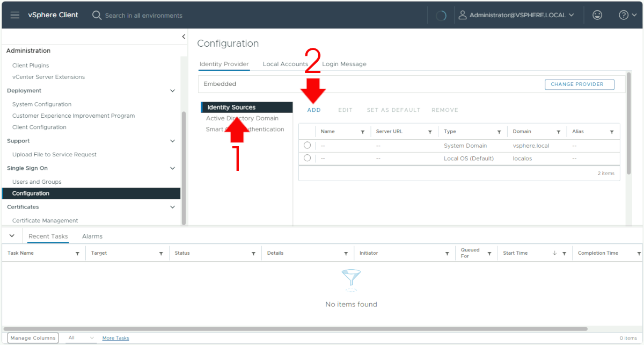Click the CHANGE PROVIDER button
The image size is (644, 345).
(x=579, y=84)
